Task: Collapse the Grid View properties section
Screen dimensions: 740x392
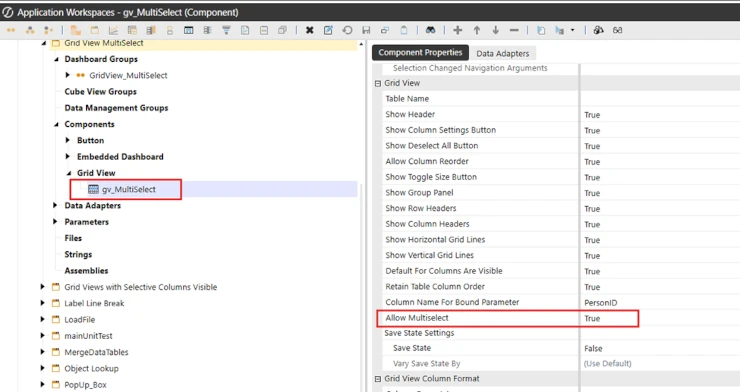Action: 378,83
